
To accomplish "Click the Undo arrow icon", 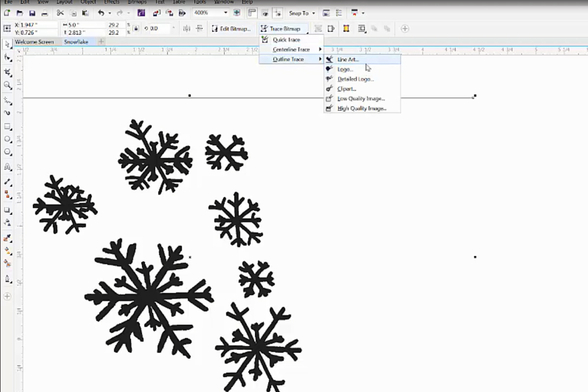I will click(101, 13).
